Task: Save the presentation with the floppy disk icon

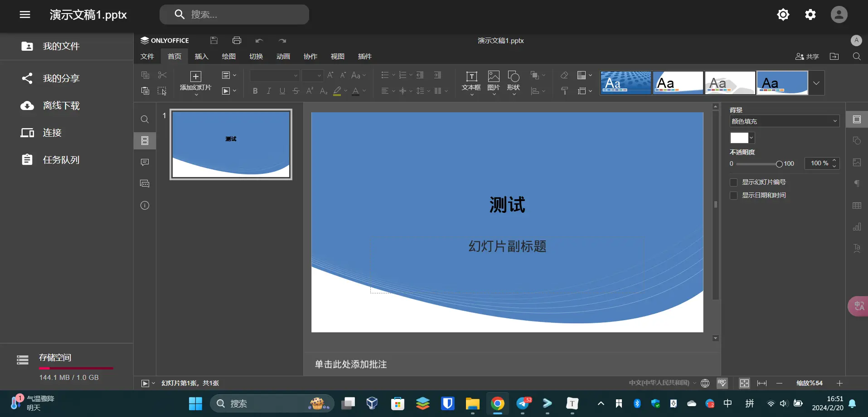Action: [x=214, y=40]
